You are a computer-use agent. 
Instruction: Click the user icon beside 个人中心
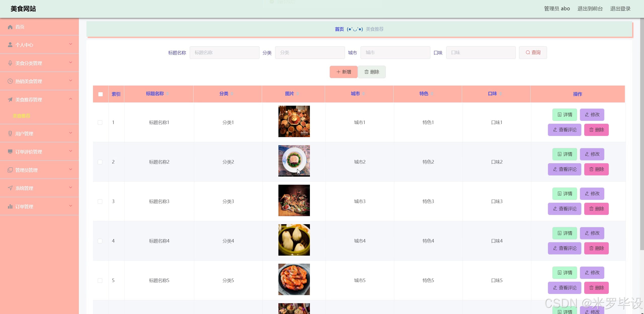[x=10, y=45]
